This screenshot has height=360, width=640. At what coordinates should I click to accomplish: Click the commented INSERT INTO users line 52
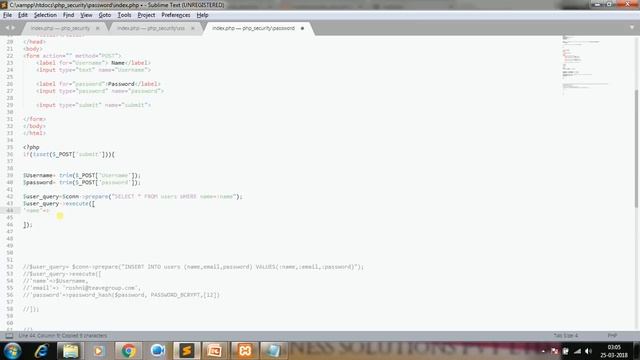(193, 267)
